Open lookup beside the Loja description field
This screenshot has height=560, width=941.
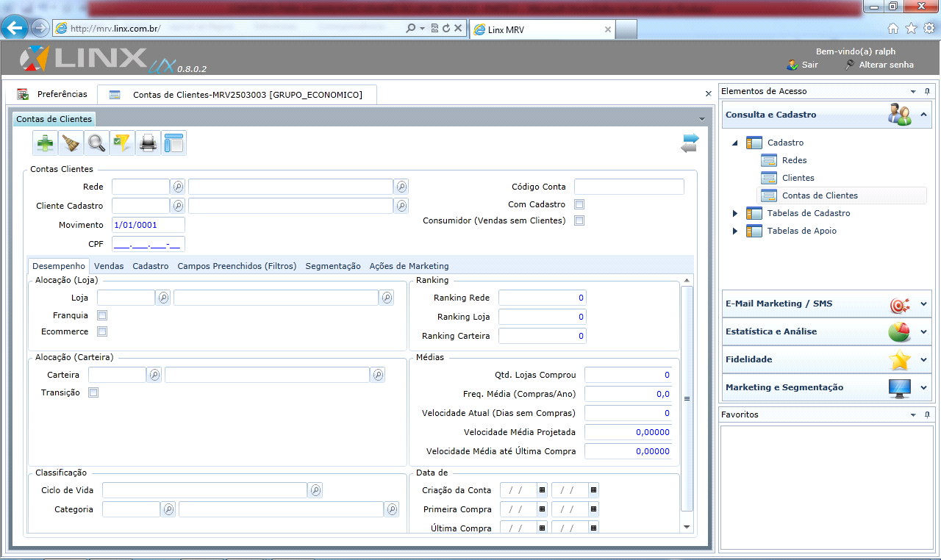point(387,298)
